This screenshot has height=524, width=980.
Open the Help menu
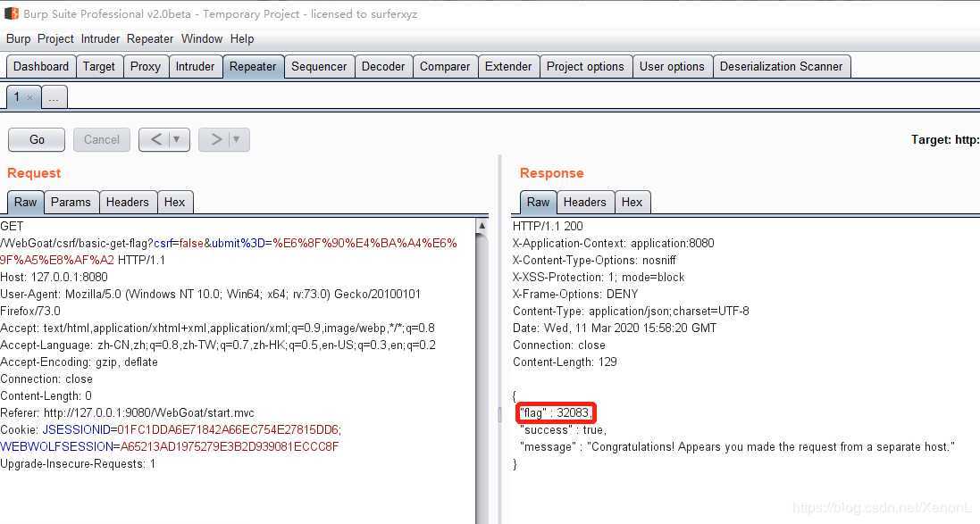click(242, 38)
